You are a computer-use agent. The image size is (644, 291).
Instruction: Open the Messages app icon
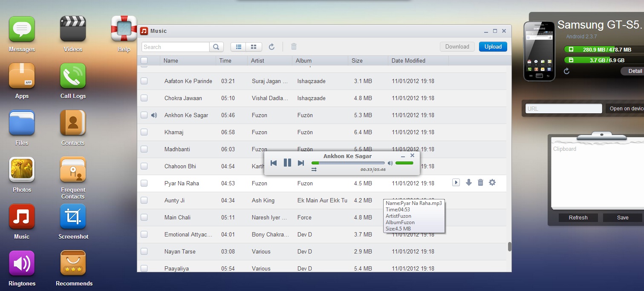click(x=22, y=30)
